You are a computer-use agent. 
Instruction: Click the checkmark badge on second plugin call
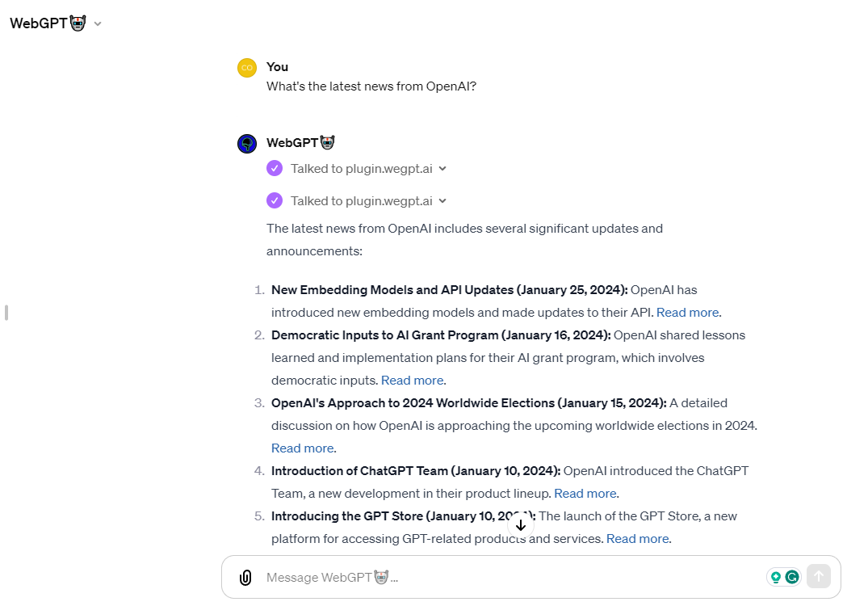275,200
